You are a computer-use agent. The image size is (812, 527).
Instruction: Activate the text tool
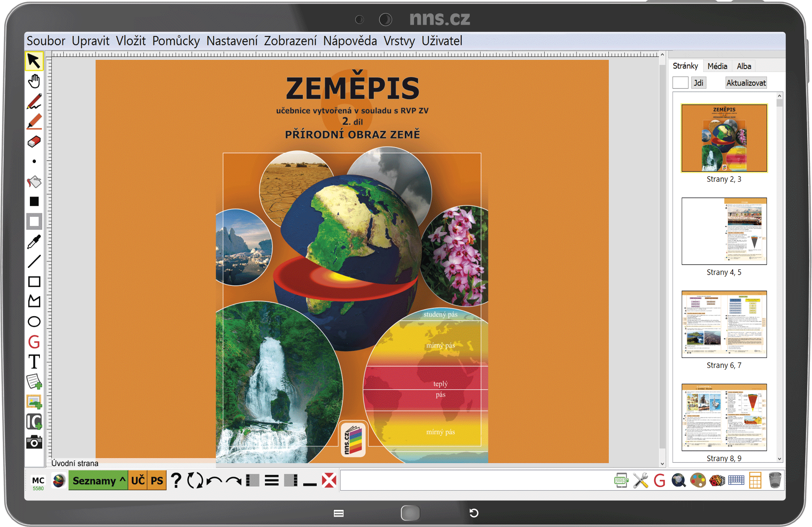(34, 362)
